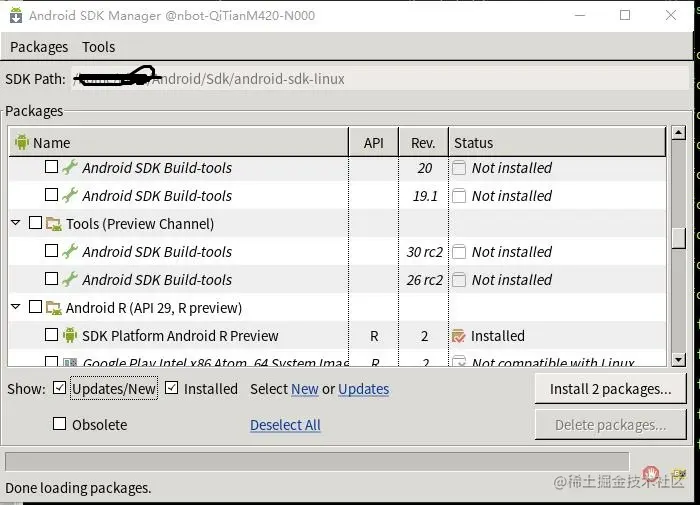This screenshot has height=505, width=700.
Task: Click wrench icon of Build-tools 26 rc2
Action: [x=70, y=279]
